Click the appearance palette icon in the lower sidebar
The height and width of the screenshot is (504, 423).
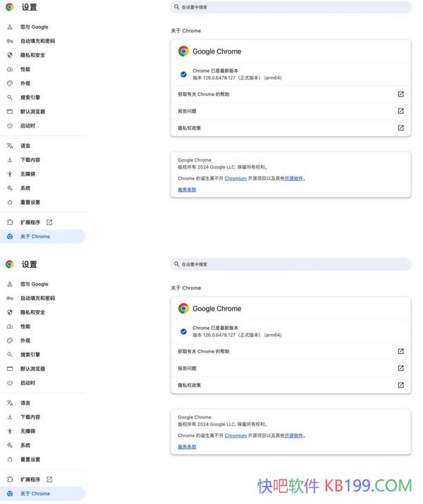10,340
